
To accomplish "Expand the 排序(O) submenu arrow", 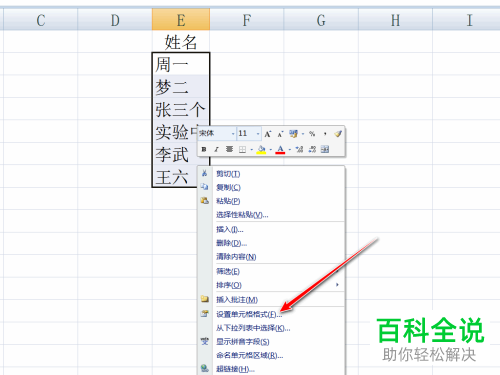I will click(x=337, y=285).
